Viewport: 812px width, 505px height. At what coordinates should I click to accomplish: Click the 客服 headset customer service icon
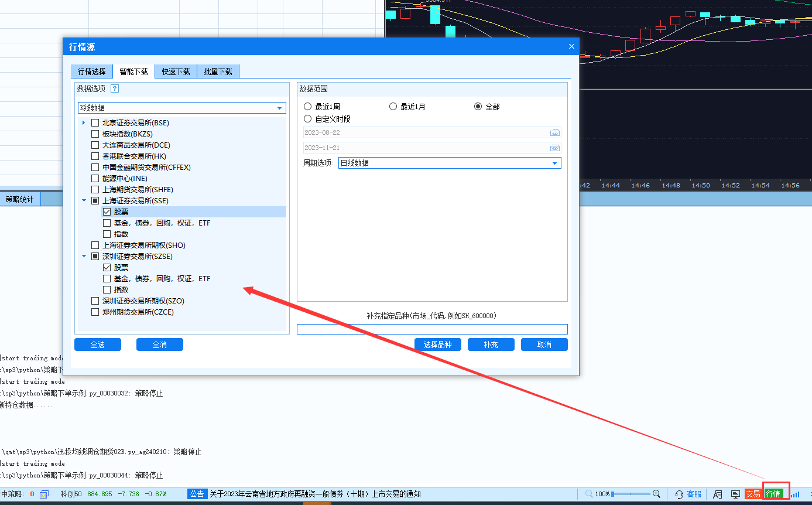tap(679, 494)
